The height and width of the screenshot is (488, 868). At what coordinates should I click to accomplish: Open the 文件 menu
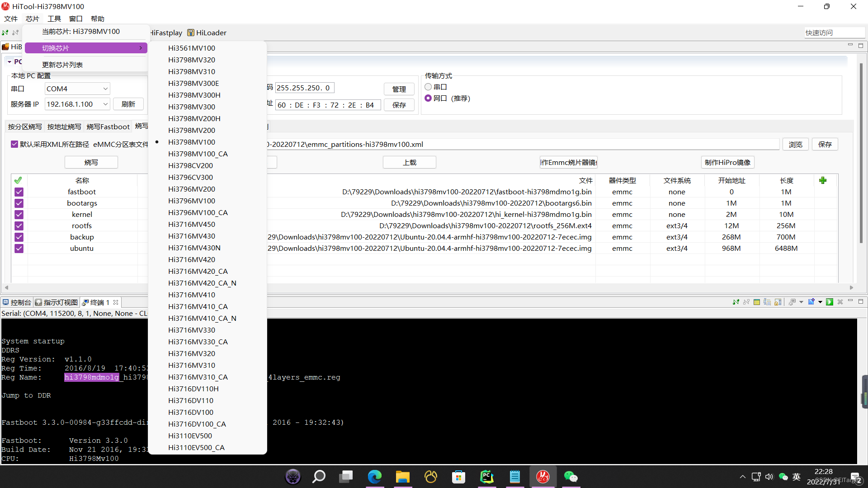tap(11, 19)
